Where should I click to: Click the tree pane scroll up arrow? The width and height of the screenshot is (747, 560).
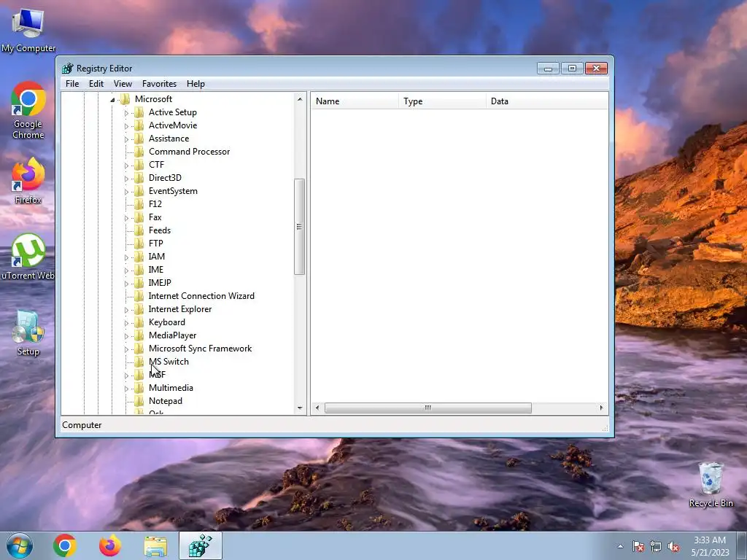(299, 99)
